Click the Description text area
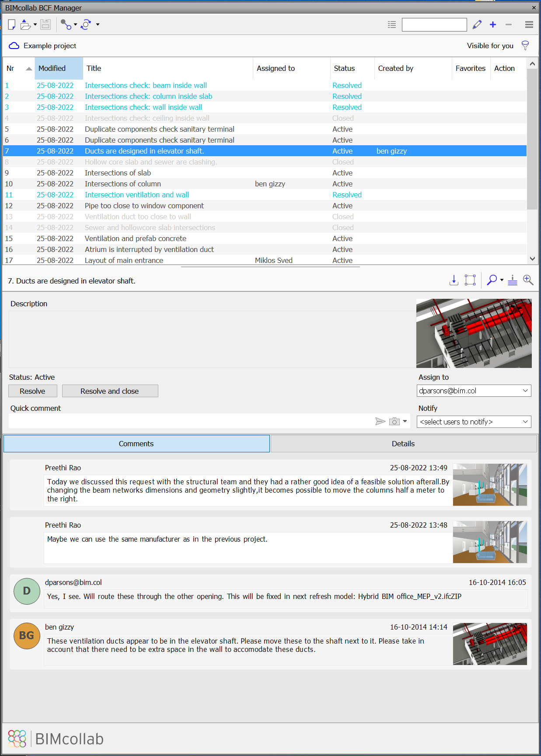This screenshot has height=756, width=541. (211, 339)
